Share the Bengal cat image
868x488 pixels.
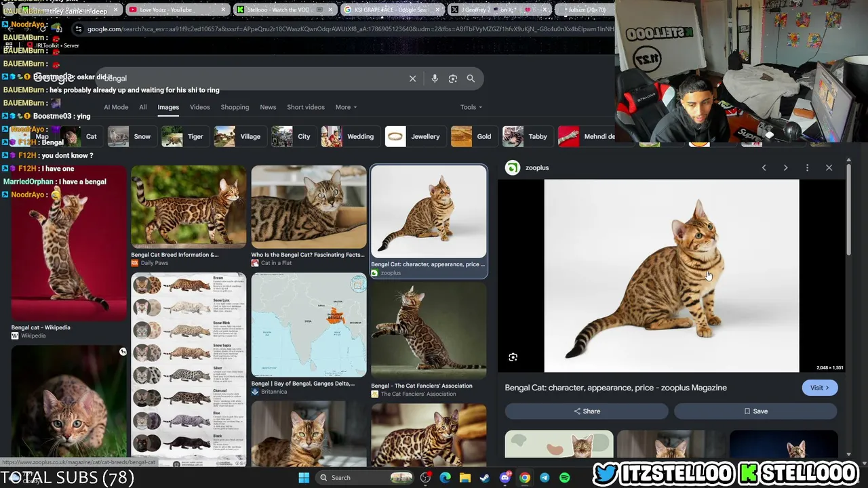point(587,411)
